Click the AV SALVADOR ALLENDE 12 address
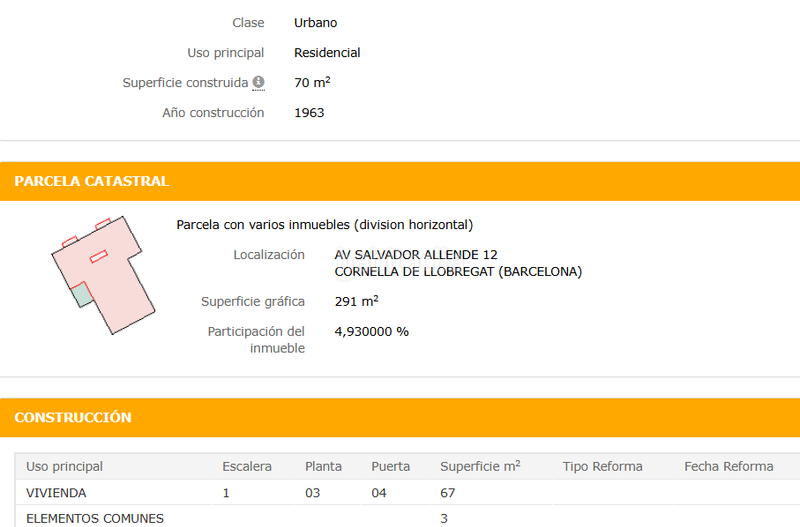Image resolution: width=800 pixels, height=527 pixels. tap(415, 255)
